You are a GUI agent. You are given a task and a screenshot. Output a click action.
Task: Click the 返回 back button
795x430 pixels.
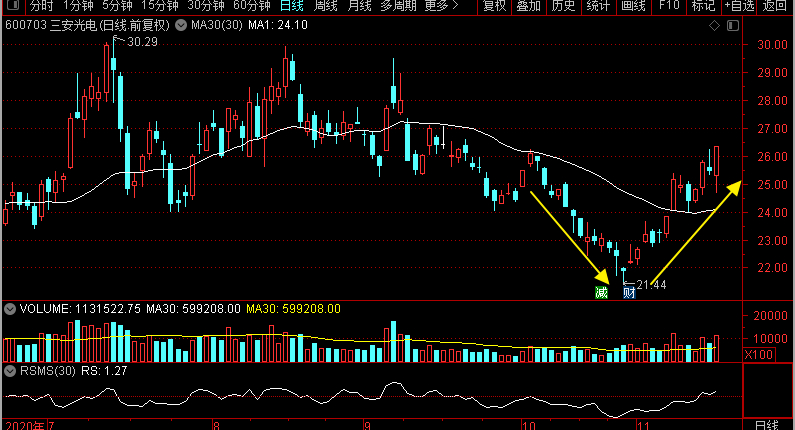point(775,6)
